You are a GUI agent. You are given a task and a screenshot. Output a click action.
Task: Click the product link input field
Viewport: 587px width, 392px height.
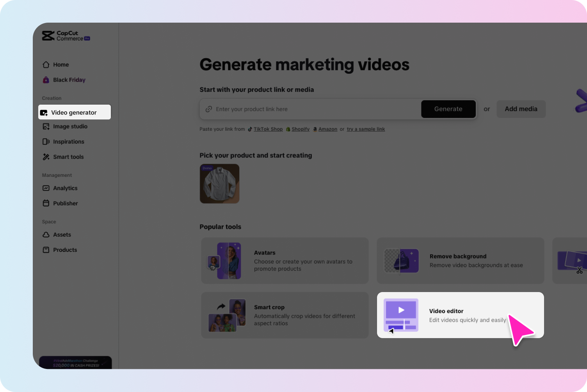click(308, 109)
